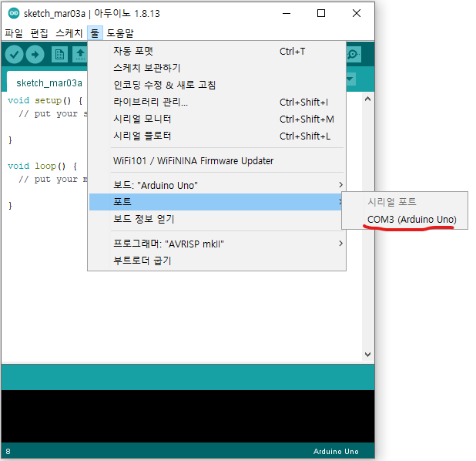Select 스케치 보관하기 menu entry

216,68
